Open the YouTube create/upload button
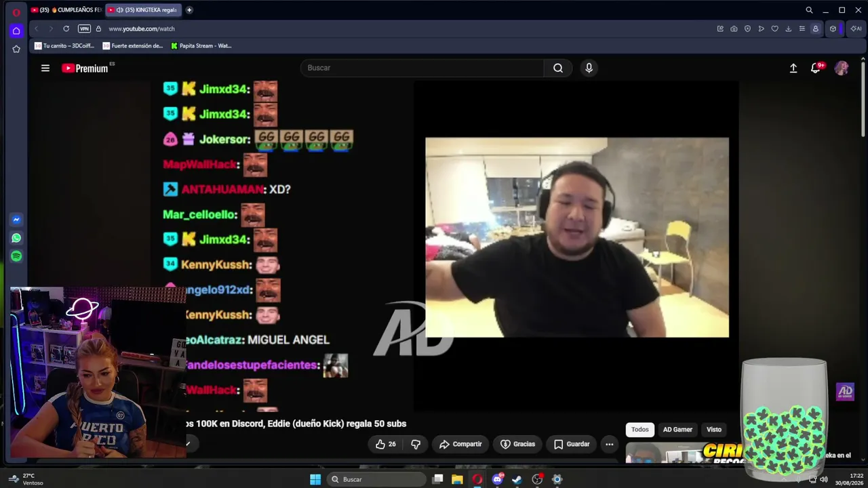 [793, 68]
